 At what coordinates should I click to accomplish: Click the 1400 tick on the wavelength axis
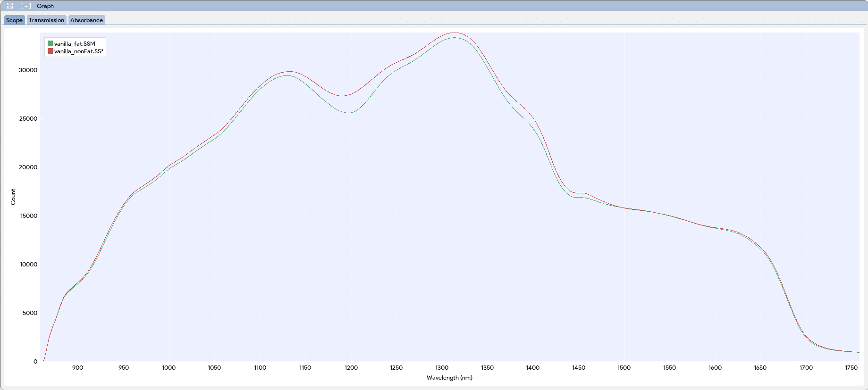(533, 368)
